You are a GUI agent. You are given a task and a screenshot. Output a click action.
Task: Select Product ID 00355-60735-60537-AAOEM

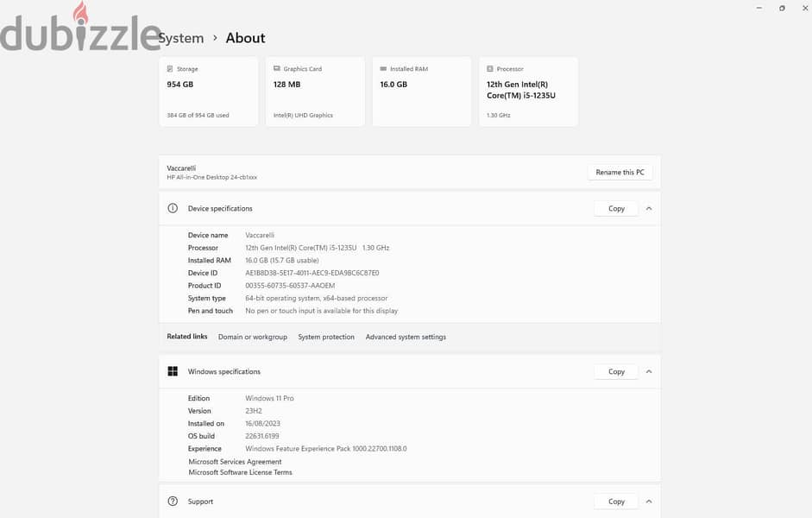pos(290,286)
